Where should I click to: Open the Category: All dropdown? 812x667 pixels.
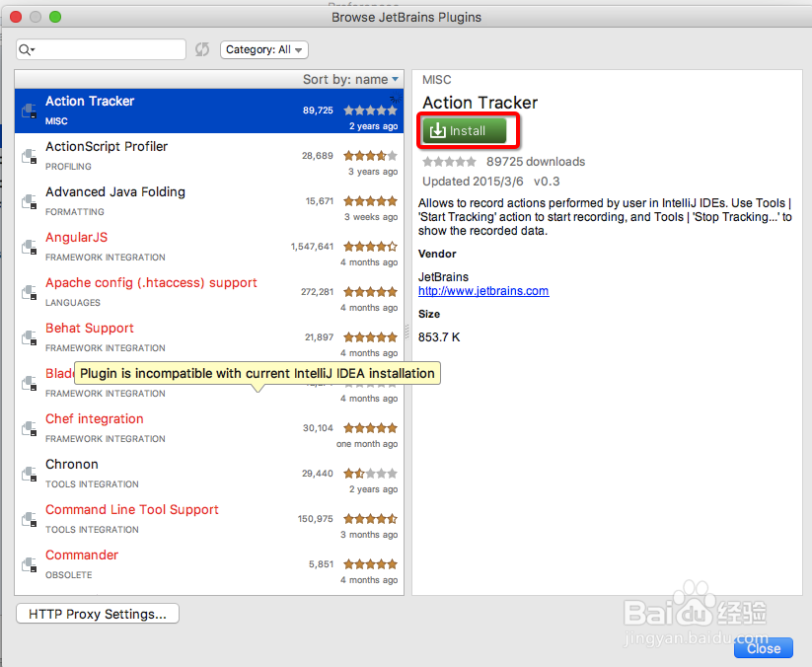point(264,49)
